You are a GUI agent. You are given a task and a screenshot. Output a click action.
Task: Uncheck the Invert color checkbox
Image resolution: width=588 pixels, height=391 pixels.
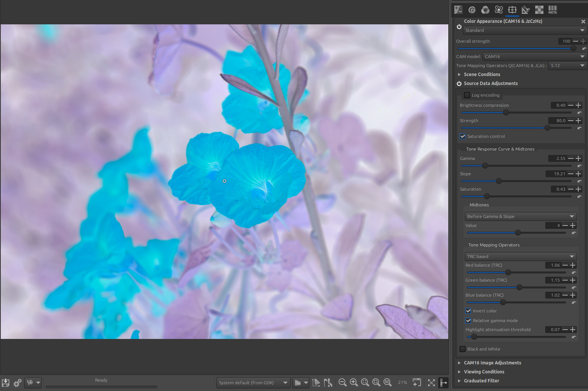click(x=468, y=311)
